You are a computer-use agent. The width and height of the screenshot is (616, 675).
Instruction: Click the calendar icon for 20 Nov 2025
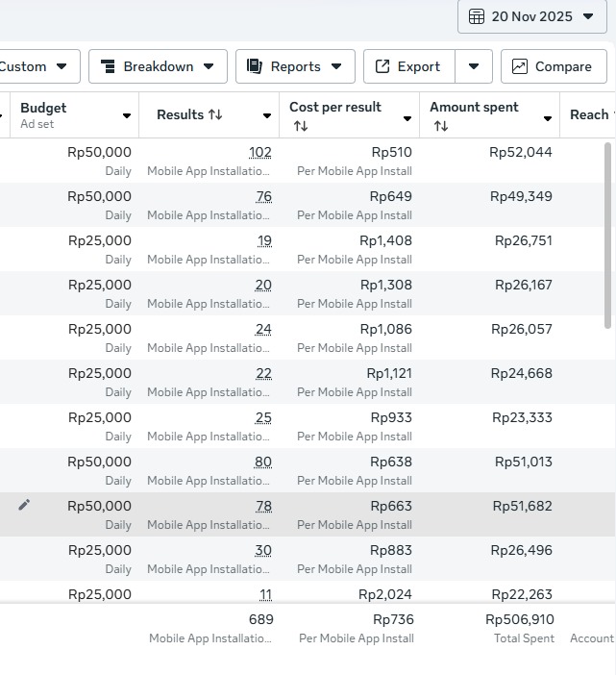477,16
